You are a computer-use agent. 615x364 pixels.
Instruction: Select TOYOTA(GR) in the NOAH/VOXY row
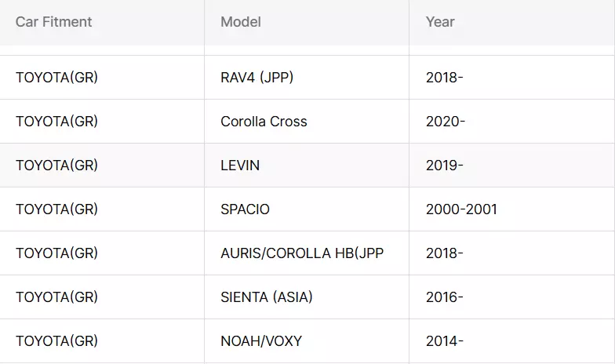point(56,340)
